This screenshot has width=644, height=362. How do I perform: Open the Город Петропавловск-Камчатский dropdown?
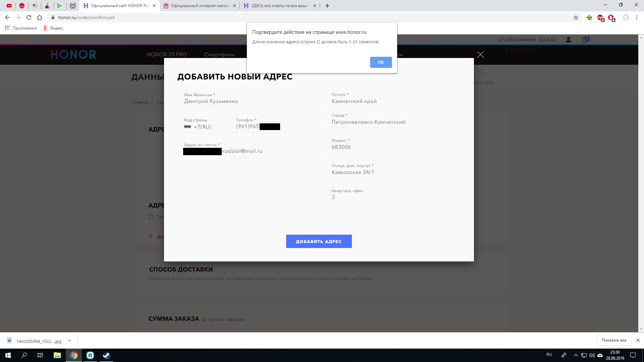[385, 122]
